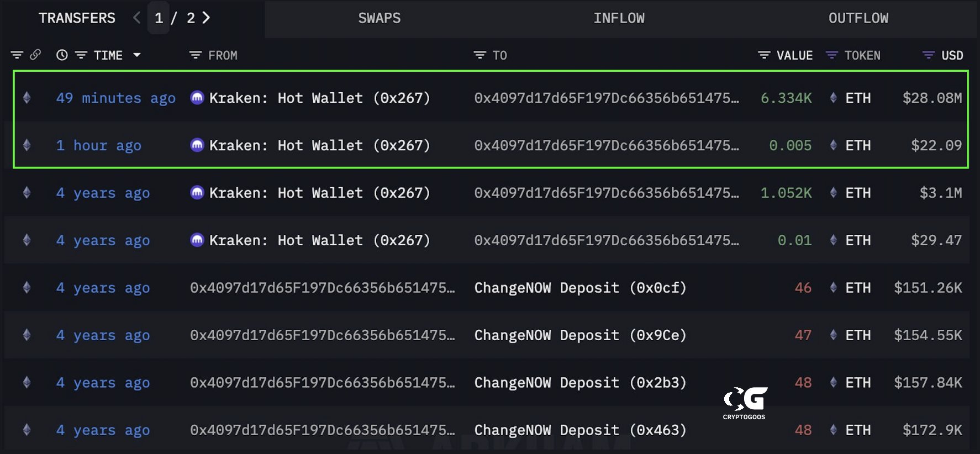Screen dimensions: 980x454
Task: Expand the TIME sort dropdown arrow
Action: (137, 55)
